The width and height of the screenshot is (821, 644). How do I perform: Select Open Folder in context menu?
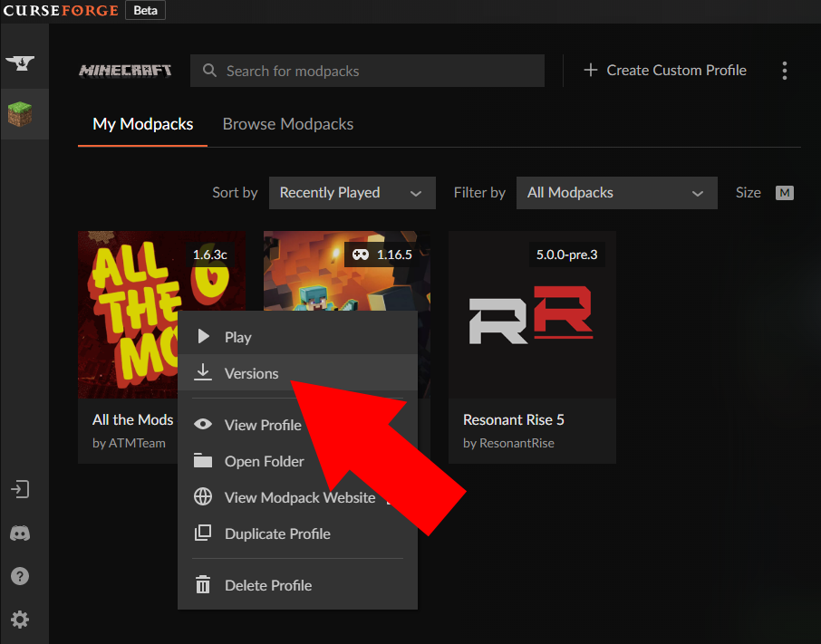297,461
